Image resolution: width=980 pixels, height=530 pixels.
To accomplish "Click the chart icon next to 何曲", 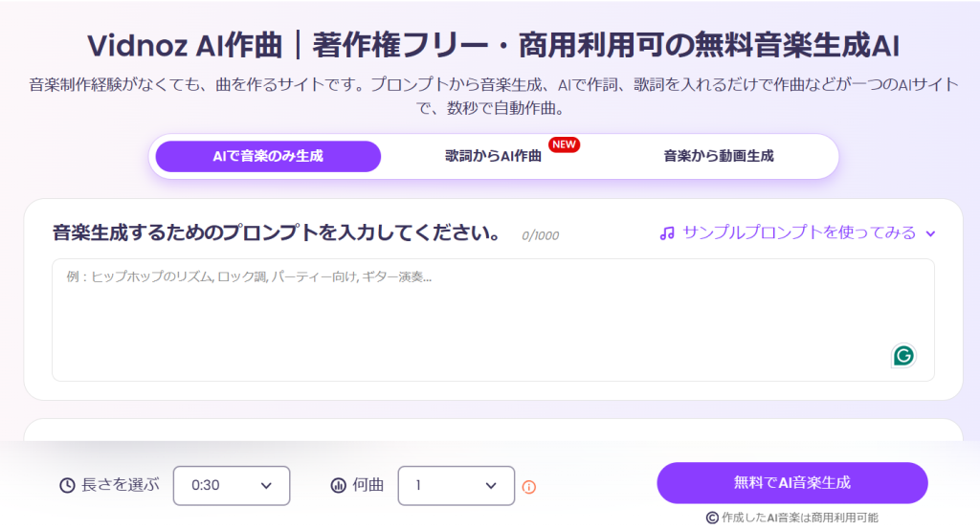I will (338, 486).
